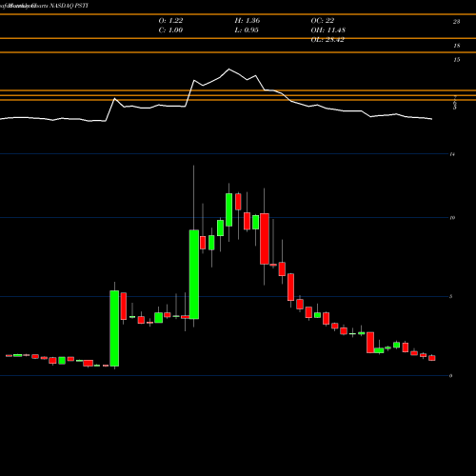This screenshot has width=476, height=476.
Task: Click the 0 price axis label
Action: coord(451,376)
